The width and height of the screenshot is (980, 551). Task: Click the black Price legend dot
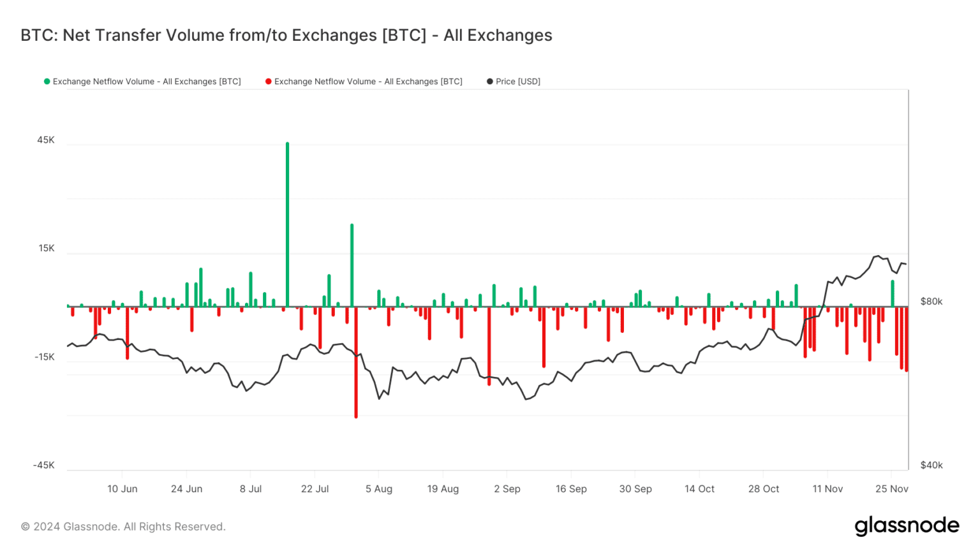[490, 82]
